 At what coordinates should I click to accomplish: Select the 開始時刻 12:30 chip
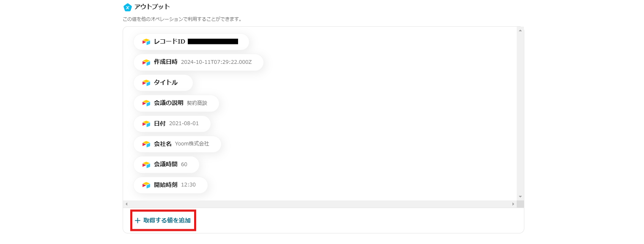pyautogui.click(x=170, y=185)
